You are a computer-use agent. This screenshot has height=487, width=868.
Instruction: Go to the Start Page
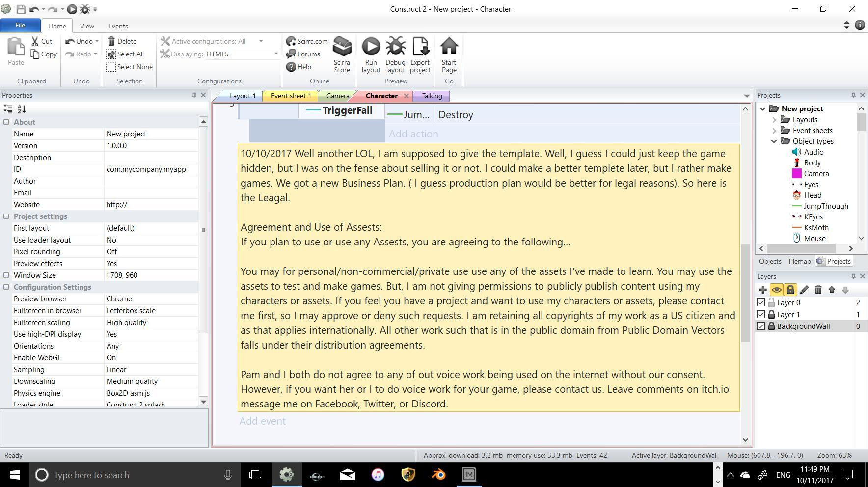tap(449, 55)
